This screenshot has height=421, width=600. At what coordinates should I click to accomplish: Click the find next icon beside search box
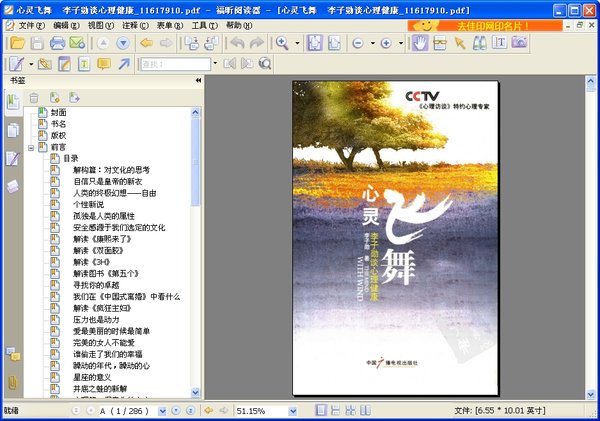click(x=247, y=64)
